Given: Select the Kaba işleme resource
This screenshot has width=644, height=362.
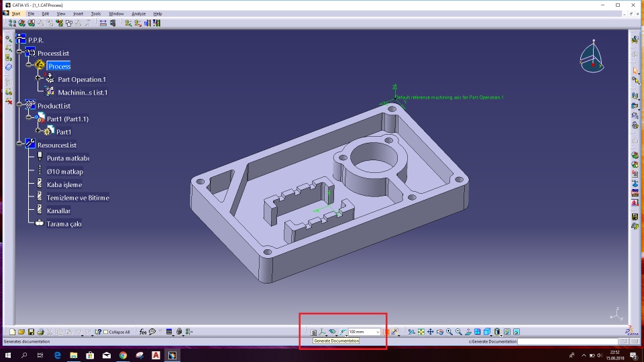Looking at the screenshot, I should pos(64,185).
